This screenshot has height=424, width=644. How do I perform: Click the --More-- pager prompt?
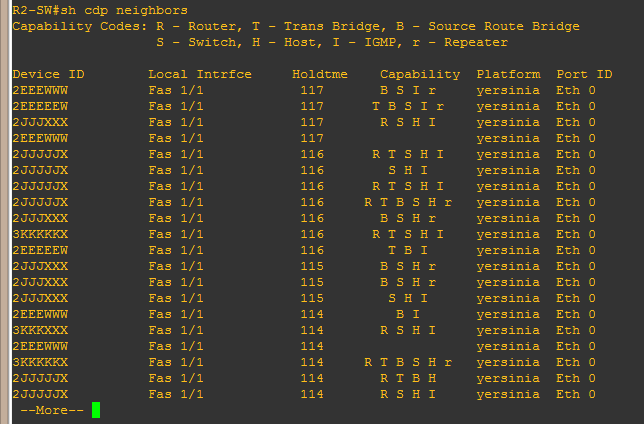point(52,410)
